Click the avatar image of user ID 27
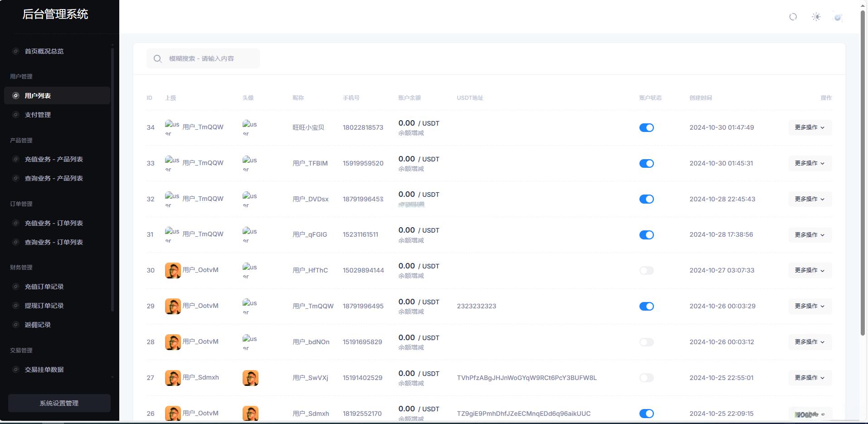Screen dimensions: 868x424 coord(250,378)
